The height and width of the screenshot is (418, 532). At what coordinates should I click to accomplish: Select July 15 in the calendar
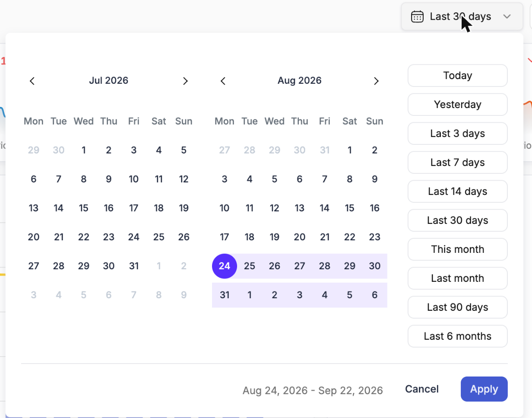pos(84,208)
